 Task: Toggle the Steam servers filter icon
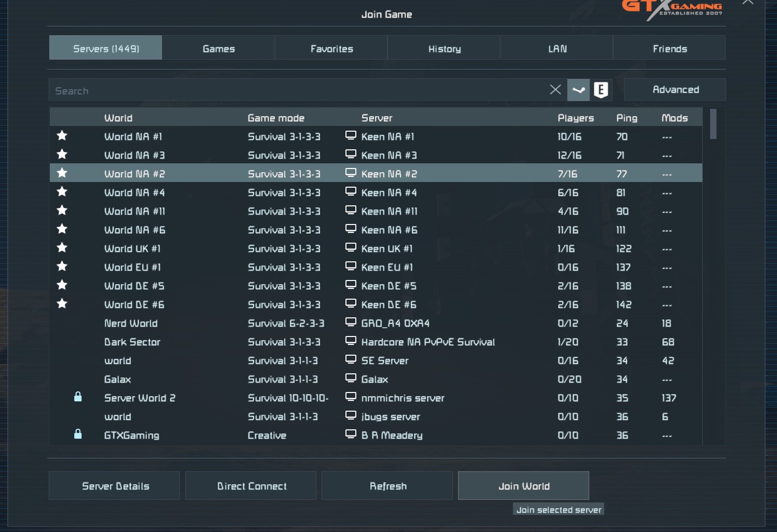578,90
